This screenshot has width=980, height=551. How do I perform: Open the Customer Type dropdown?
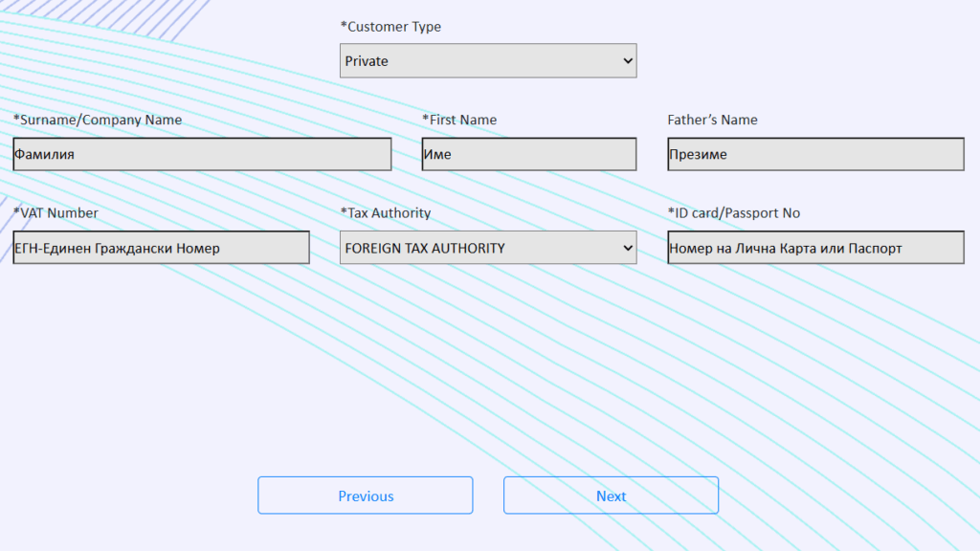[488, 60]
